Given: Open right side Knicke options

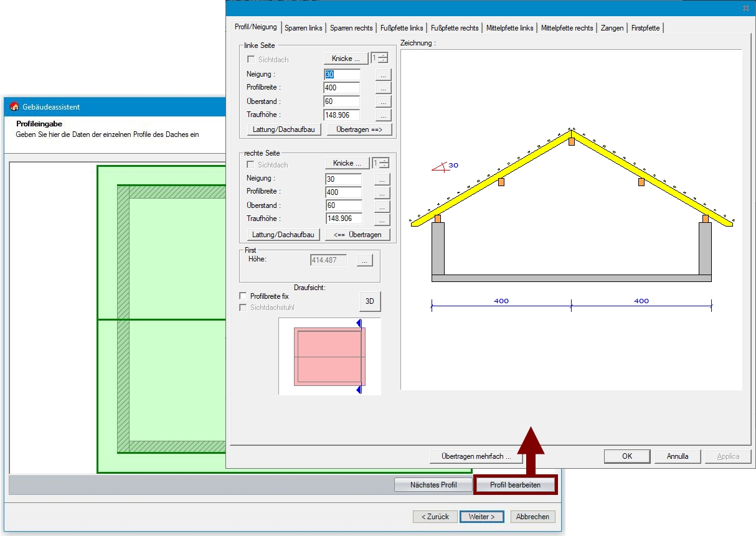Looking at the screenshot, I should pos(347,163).
